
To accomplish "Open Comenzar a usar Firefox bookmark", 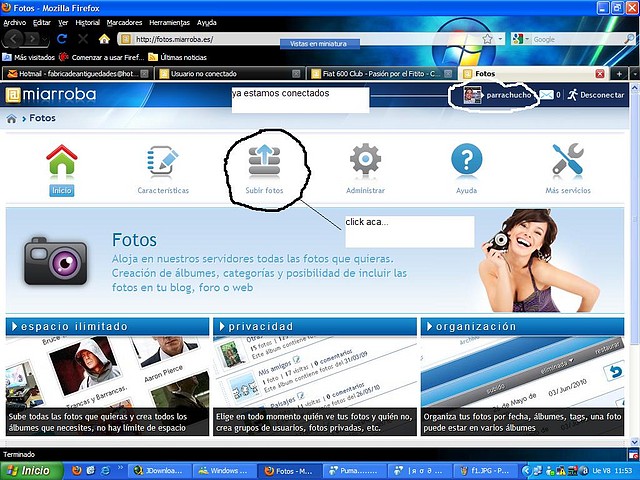I will 102,57.
